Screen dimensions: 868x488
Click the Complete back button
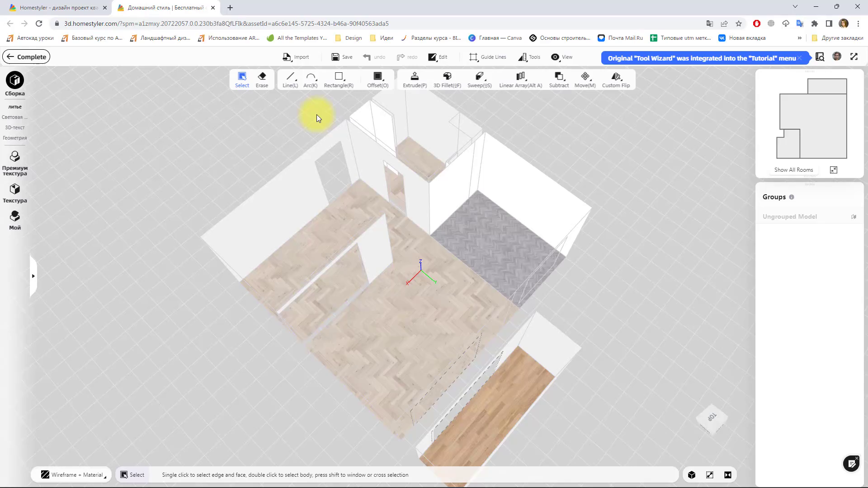[26, 57]
